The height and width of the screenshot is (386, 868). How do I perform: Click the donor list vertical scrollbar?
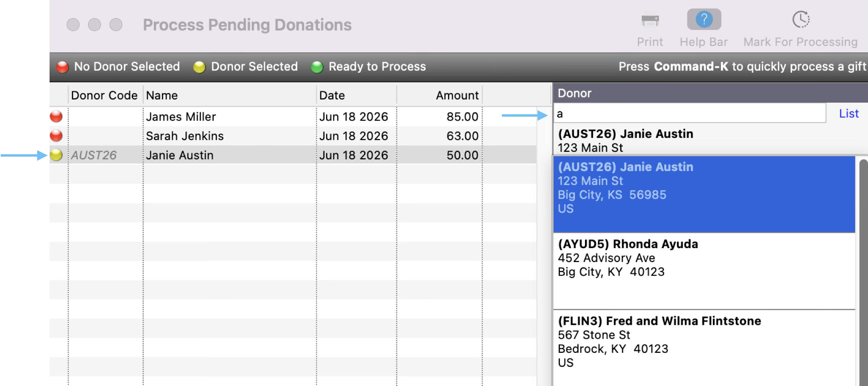[x=863, y=272]
